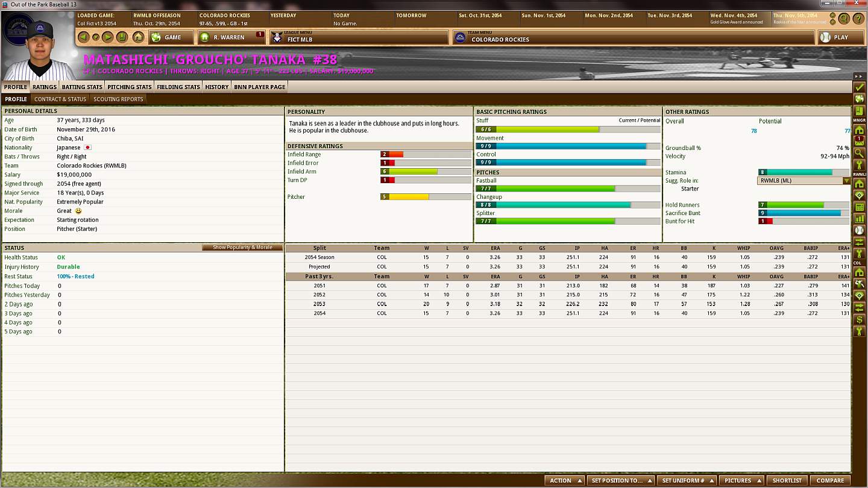Select the PROFILE subtab
Viewport: 868px width, 488px height.
point(16,99)
